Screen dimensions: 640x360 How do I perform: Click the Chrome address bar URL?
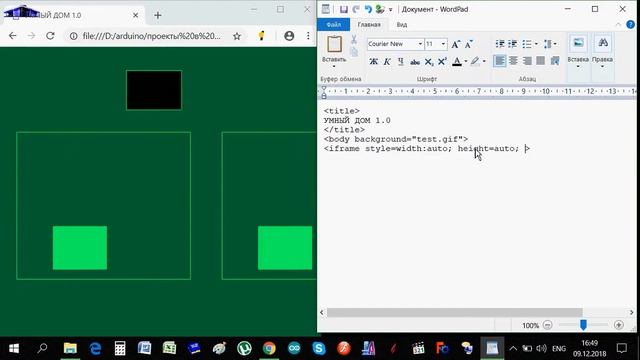click(x=151, y=36)
